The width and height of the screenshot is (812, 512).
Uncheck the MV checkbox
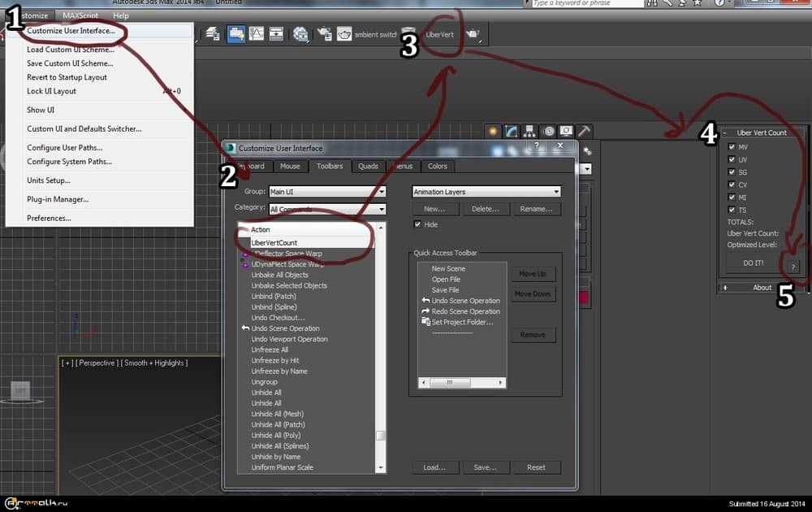tap(732, 147)
